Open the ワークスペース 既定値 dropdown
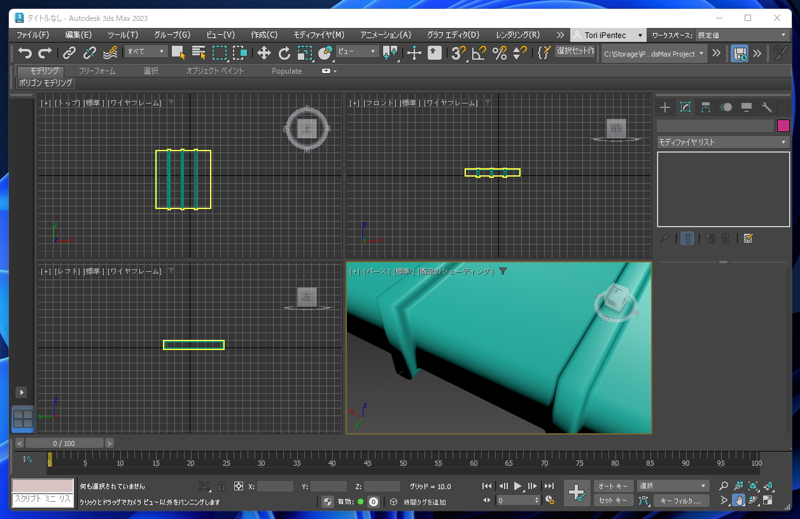800x519 pixels. click(x=742, y=35)
